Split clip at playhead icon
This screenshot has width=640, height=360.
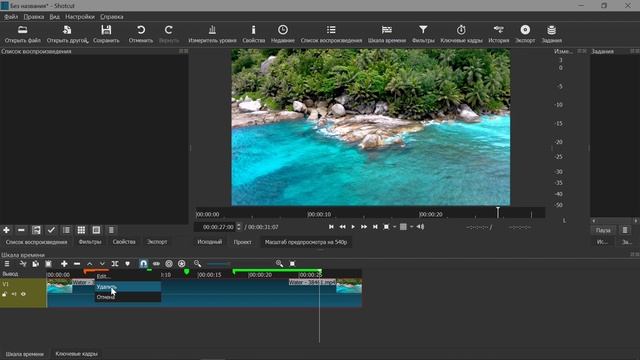pyautogui.click(x=115, y=264)
